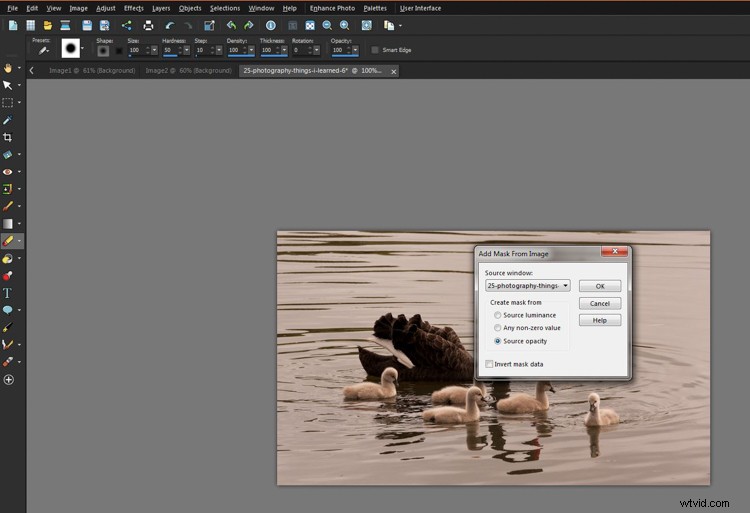Viewport: 750px width, 513px height.
Task: Print the image
Action: tap(148, 25)
